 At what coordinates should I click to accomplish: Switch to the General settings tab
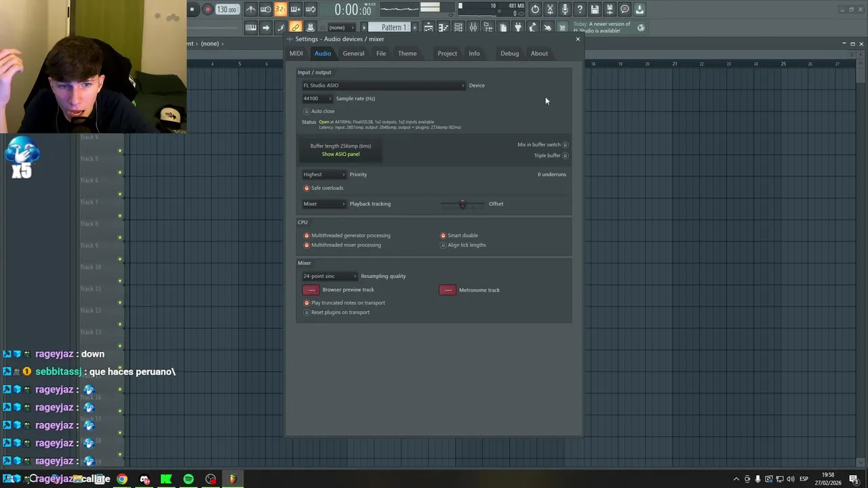pos(353,54)
